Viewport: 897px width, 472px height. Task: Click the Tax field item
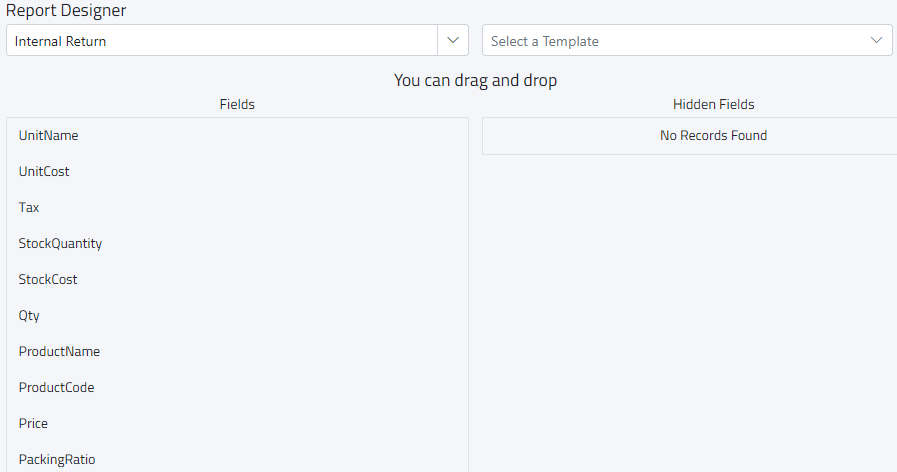29,208
